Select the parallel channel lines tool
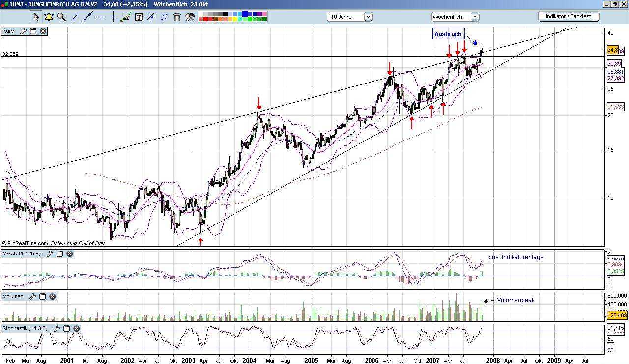 coord(151,17)
